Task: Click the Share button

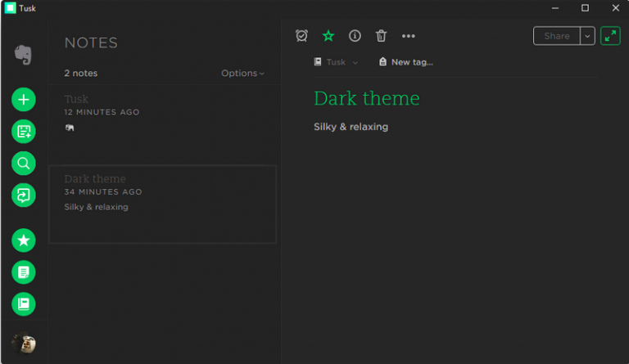Action: 557,36
